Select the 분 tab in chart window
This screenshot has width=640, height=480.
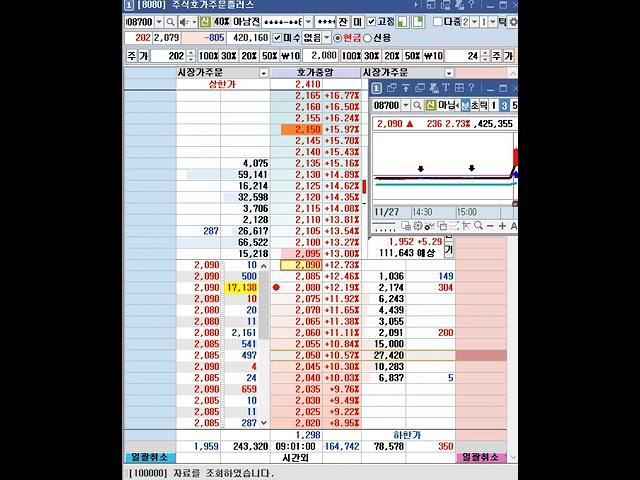click(x=465, y=105)
